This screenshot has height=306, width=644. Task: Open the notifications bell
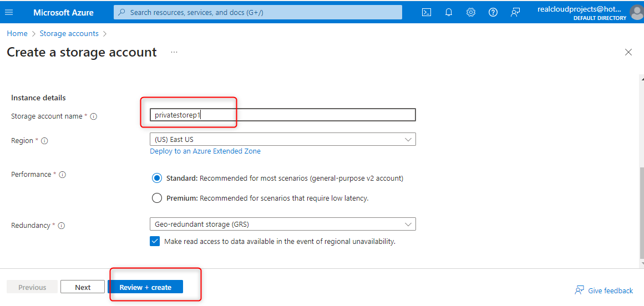(449, 12)
